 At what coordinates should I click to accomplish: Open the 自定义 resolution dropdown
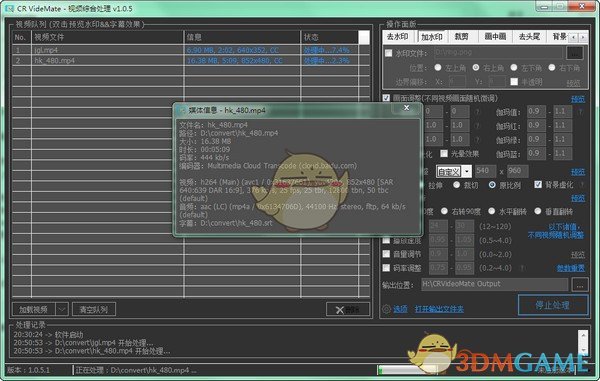click(x=466, y=172)
